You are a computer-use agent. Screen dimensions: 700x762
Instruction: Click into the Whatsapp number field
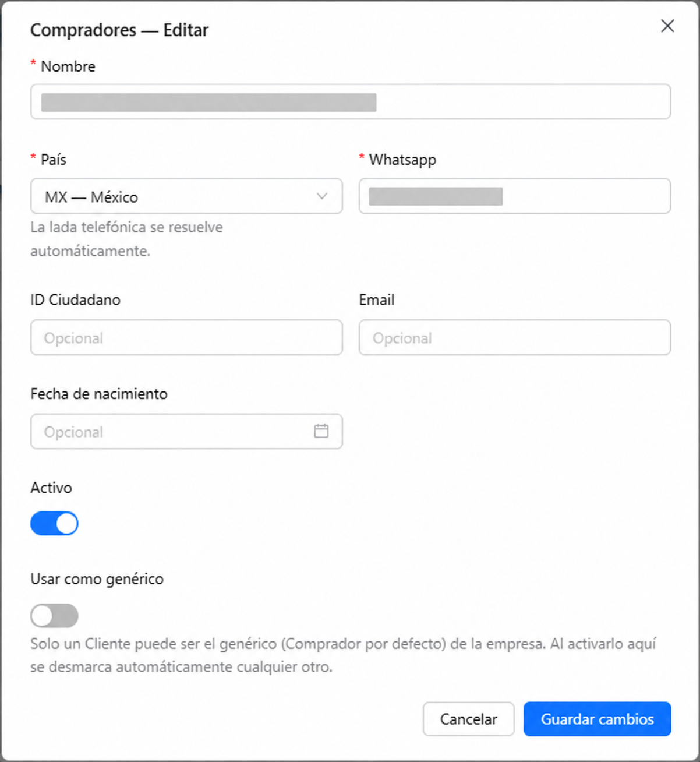coord(515,196)
